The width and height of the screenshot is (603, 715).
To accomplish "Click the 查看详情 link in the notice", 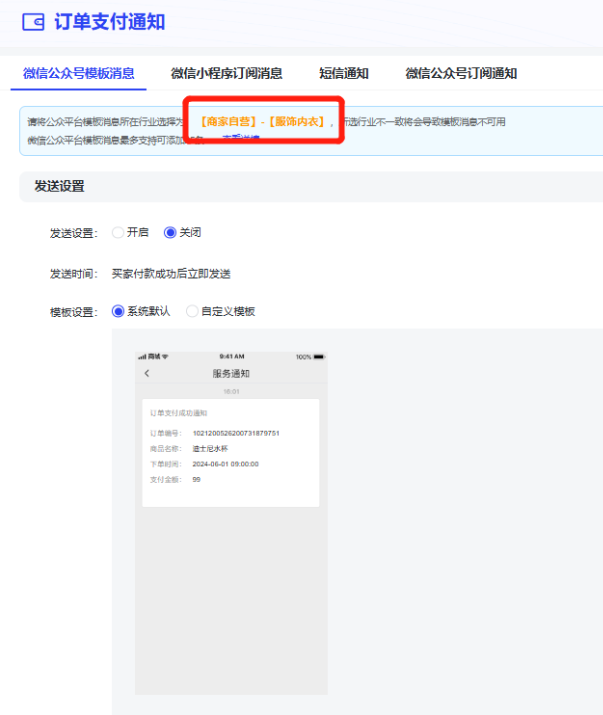I will click(x=240, y=139).
